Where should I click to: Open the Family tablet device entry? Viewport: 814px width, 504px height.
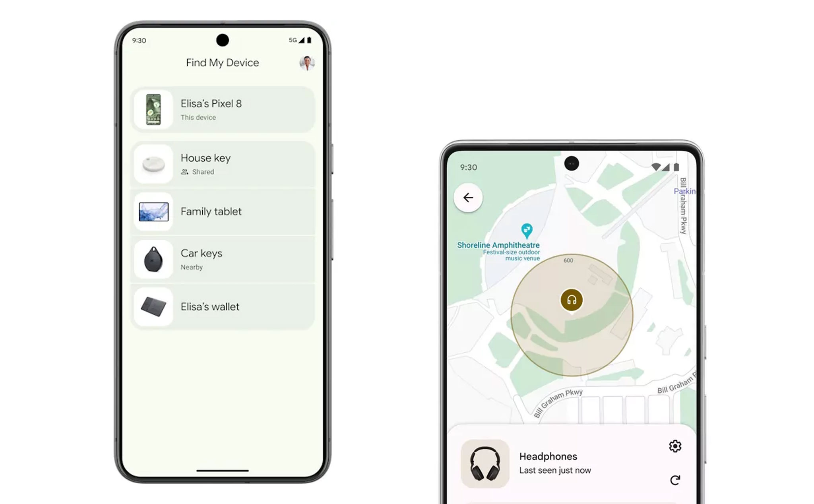point(223,211)
